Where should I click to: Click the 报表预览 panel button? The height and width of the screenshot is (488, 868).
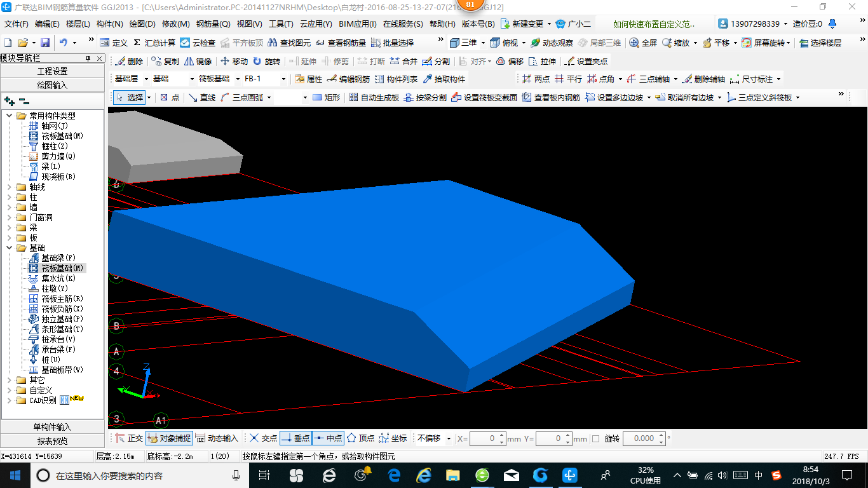52,440
